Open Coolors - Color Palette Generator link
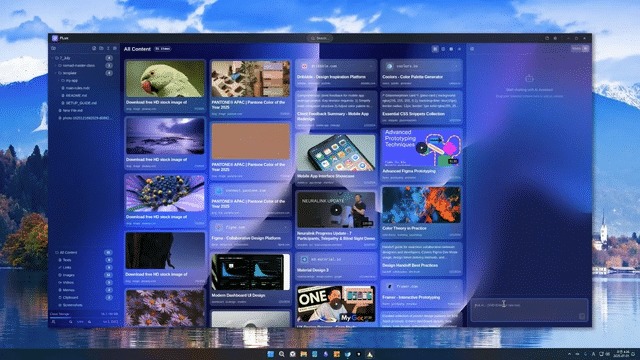 (x=421, y=73)
